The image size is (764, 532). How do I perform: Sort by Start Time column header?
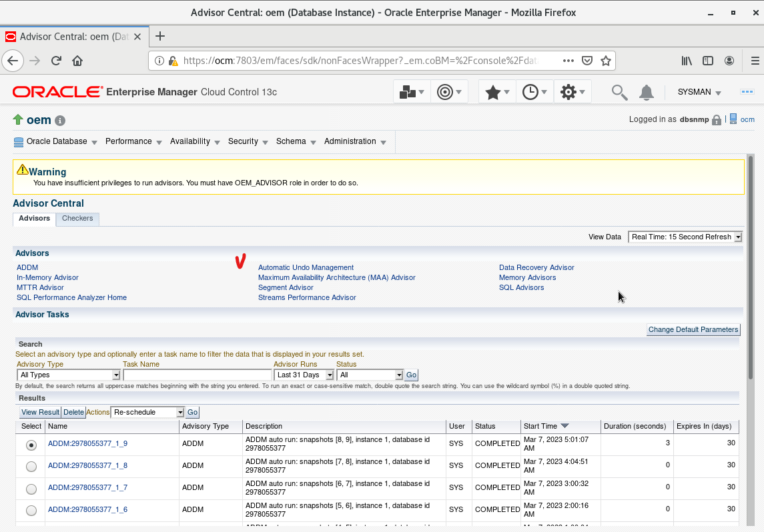pos(546,427)
